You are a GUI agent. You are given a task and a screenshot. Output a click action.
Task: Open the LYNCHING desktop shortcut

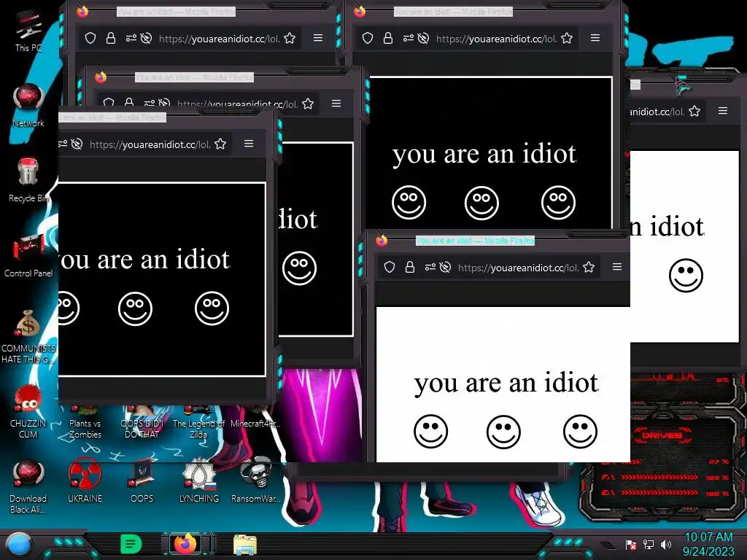click(198, 480)
